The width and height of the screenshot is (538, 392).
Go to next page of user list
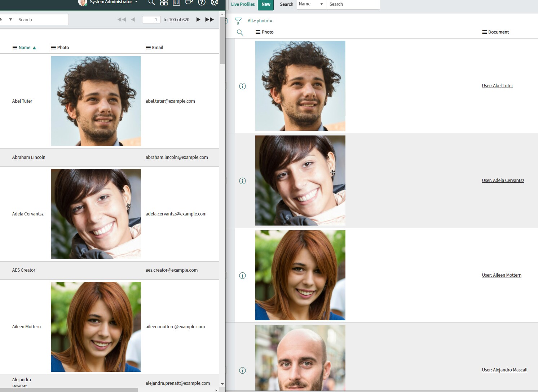[198, 19]
